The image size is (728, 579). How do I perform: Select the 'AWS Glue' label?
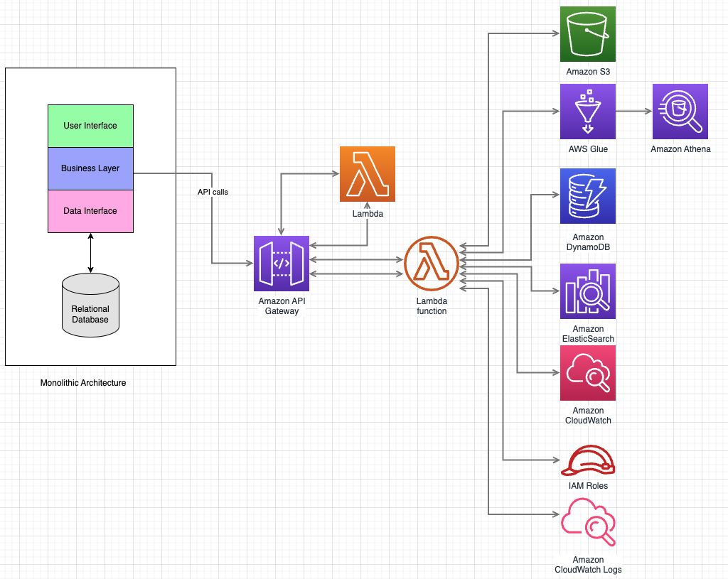pyautogui.click(x=588, y=149)
